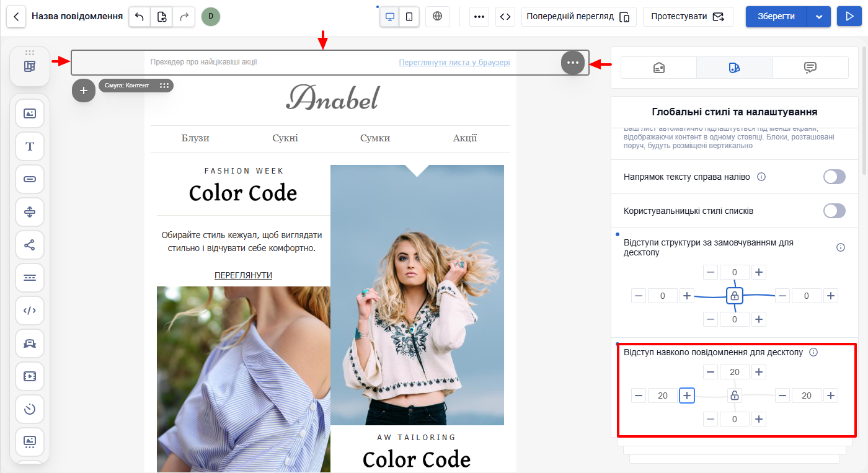Image resolution: width=868 pixels, height=473 pixels.
Task: Redo the last undone change
Action: point(184,17)
